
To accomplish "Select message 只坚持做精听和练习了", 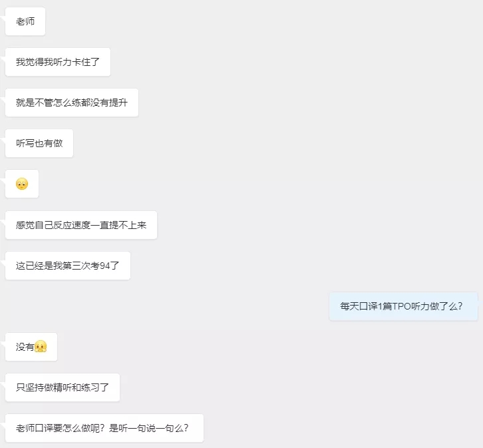I will (x=63, y=387).
